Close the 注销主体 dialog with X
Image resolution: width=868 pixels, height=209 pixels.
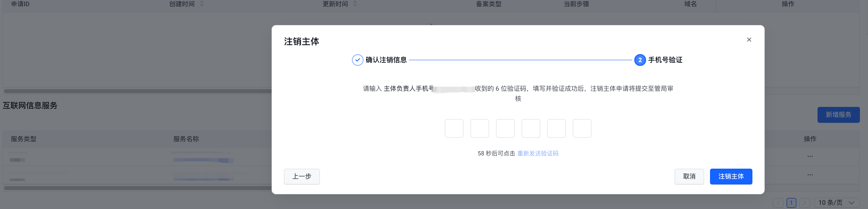point(749,40)
